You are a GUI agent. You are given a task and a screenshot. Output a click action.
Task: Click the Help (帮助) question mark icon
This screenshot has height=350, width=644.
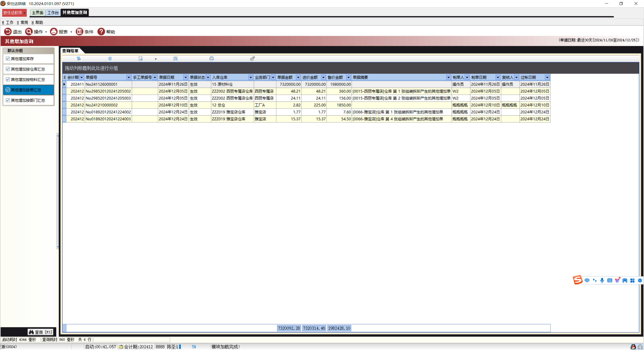[x=101, y=31]
